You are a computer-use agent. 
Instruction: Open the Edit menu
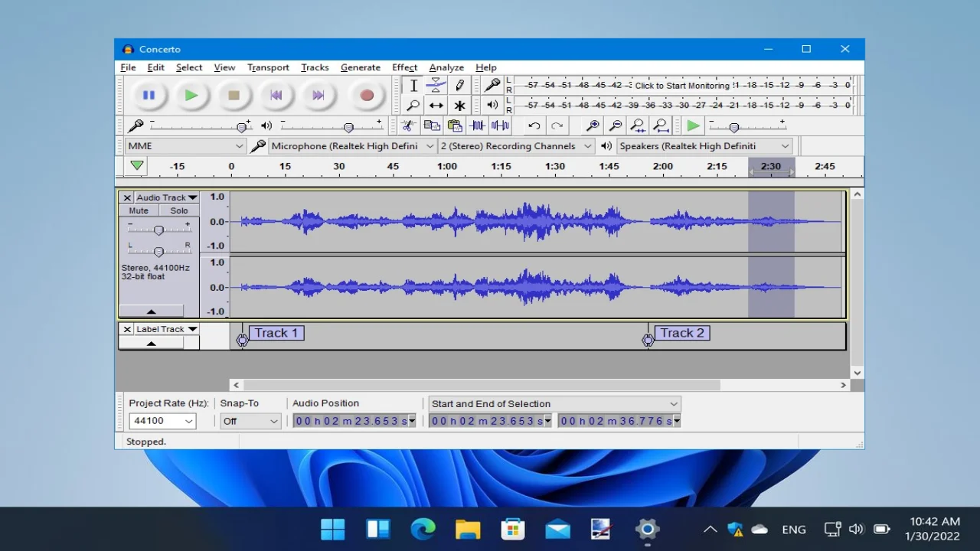coord(155,67)
